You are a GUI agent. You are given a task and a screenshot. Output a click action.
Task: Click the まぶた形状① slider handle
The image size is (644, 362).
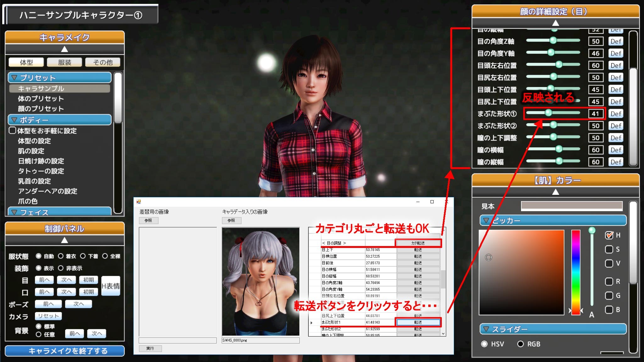click(548, 112)
